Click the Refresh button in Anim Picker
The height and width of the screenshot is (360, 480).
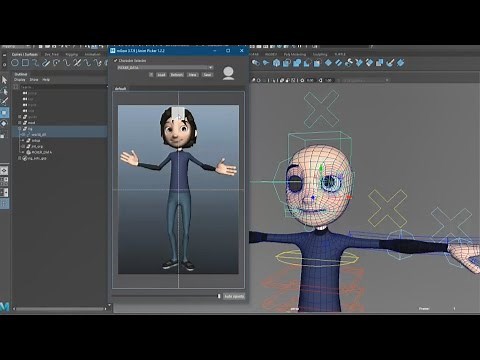177,75
